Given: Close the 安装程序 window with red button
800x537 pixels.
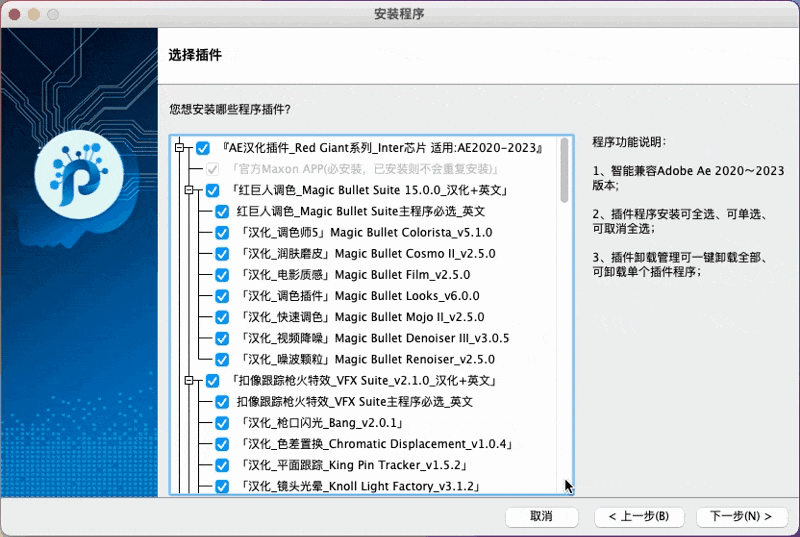Looking at the screenshot, I should point(14,14).
